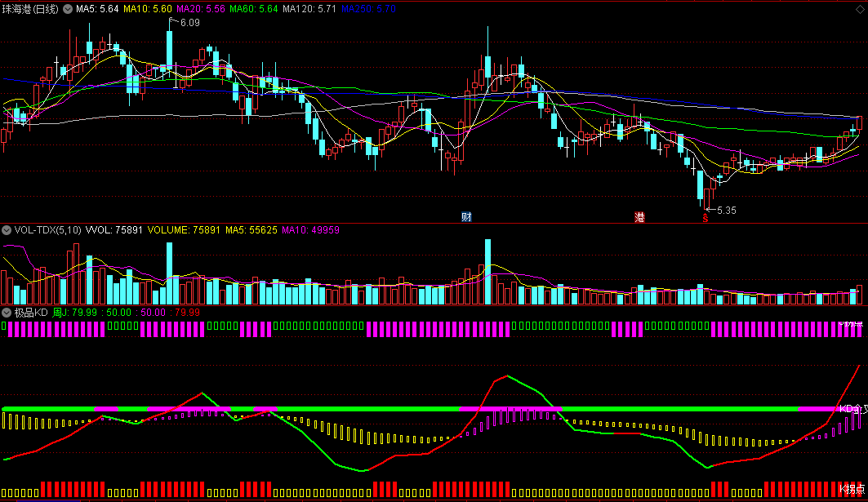Click the MA120: 5.71 label
This screenshot has width=868, height=502.
point(309,9)
